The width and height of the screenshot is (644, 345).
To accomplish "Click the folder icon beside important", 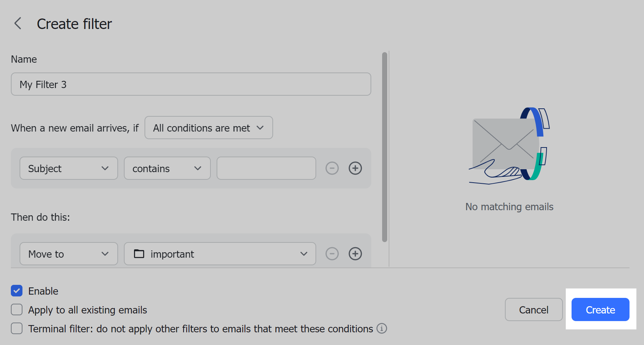I will click(x=139, y=254).
